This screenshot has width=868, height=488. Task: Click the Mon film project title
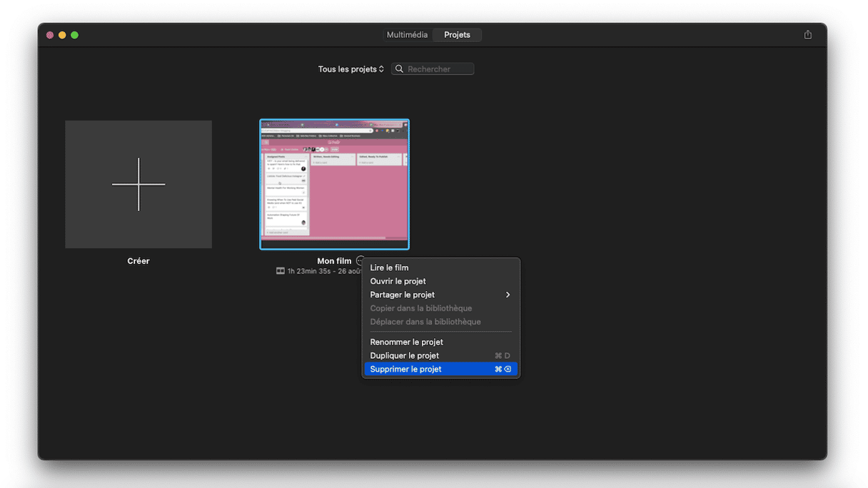point(334,261)
